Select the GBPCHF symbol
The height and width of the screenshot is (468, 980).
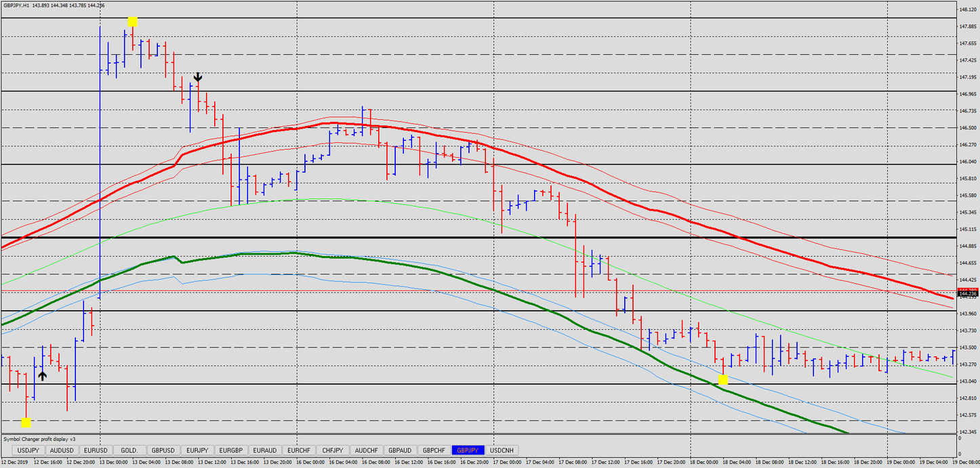[434, 450]
